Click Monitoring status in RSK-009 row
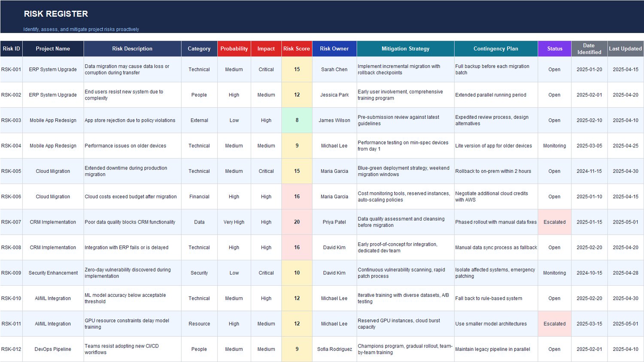644x362 pixels. 555,273
